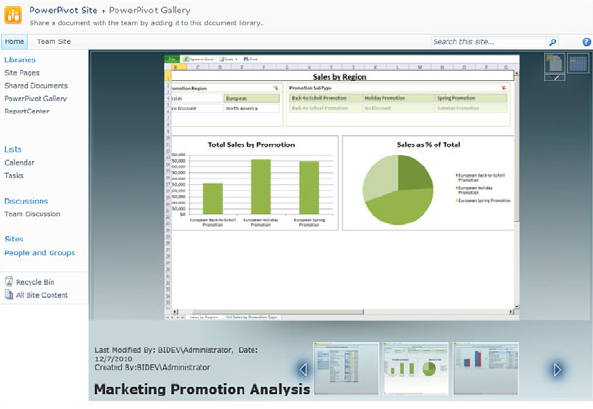Click the Discussions heading
The width and height of the screenshot is (593, 409).
click(x=26, y=201)
